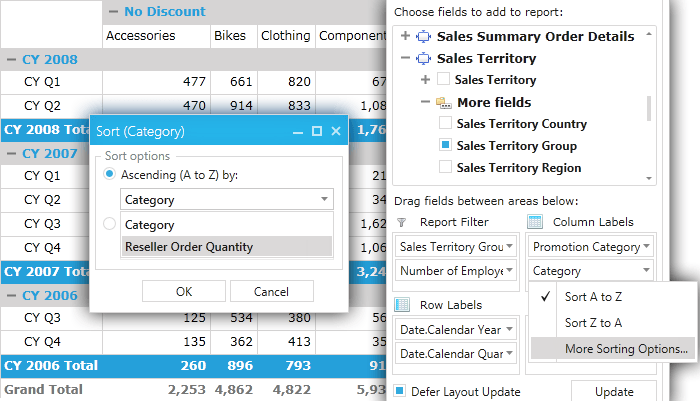700x401 pixels.
Task: Select More Sorting Options menu entry
Action: point(626,349)
